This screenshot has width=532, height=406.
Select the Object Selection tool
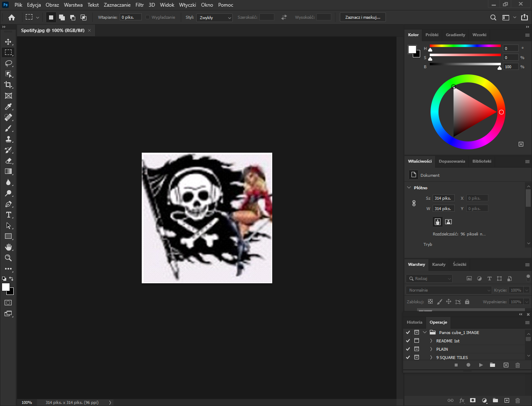click(8, 74)
